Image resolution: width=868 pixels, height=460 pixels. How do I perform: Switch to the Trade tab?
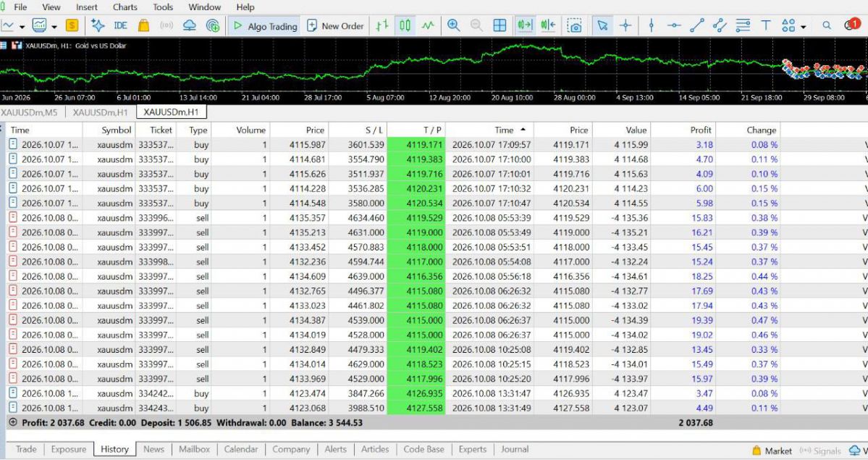26,449
